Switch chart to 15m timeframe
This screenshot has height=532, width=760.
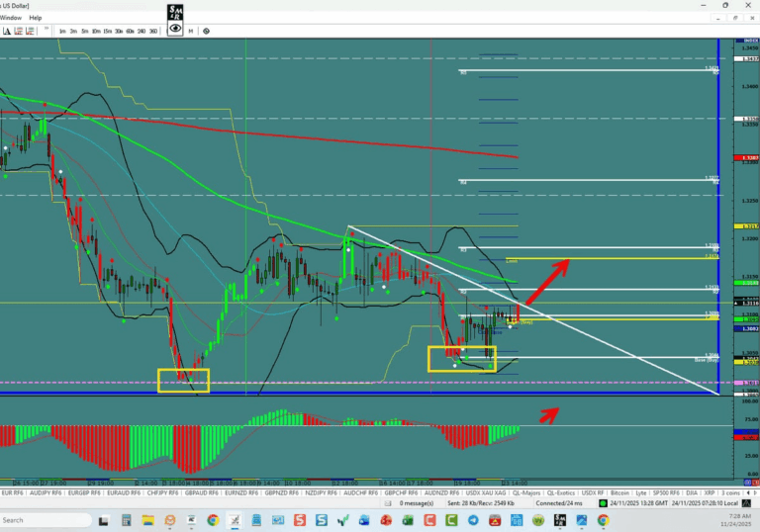(x=107, y=31)
